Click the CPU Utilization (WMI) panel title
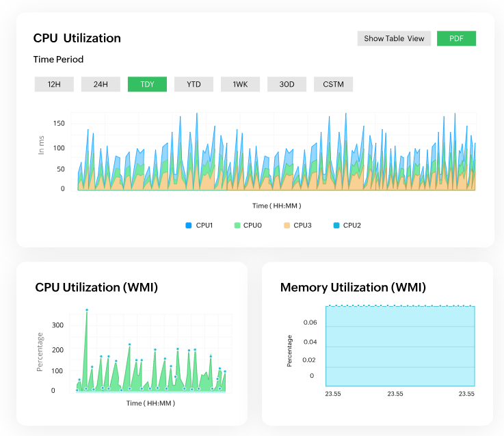Viewport: 504px width, 436px height. [x=96, y=288]
